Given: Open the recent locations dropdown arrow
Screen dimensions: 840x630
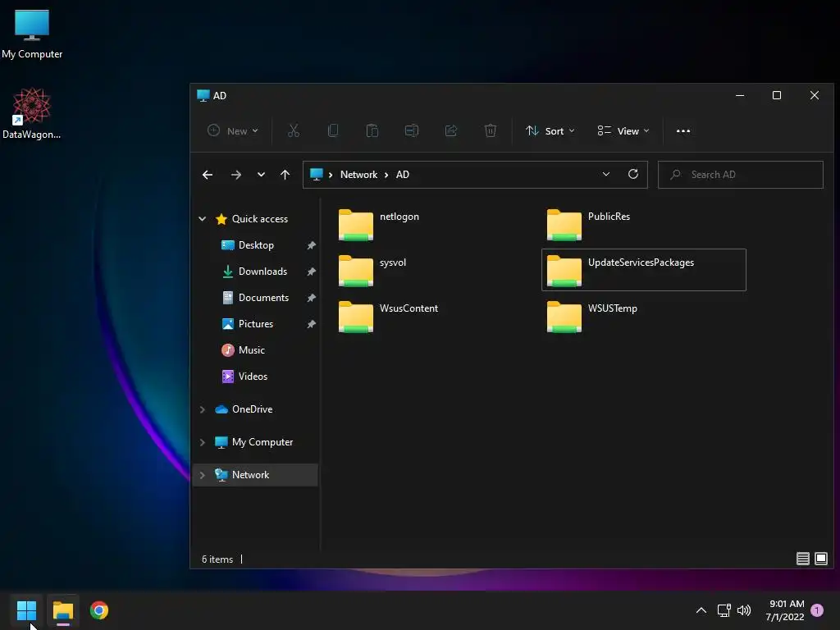Looking at the screenshot, I should click(x=261, y=175).
